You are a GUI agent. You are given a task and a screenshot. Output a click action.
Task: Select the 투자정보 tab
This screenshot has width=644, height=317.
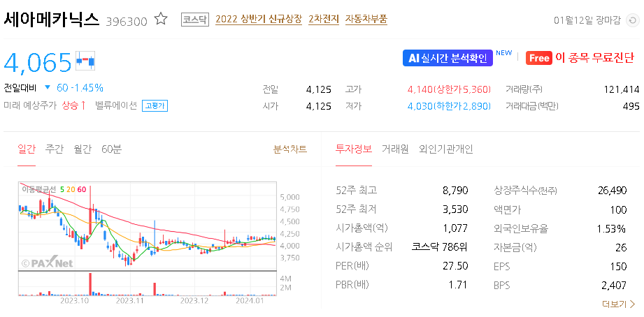tap(354, 149)
